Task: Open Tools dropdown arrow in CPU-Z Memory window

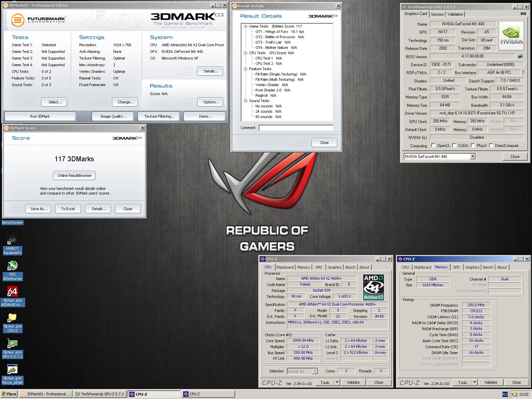Action: tap(474, 382)
